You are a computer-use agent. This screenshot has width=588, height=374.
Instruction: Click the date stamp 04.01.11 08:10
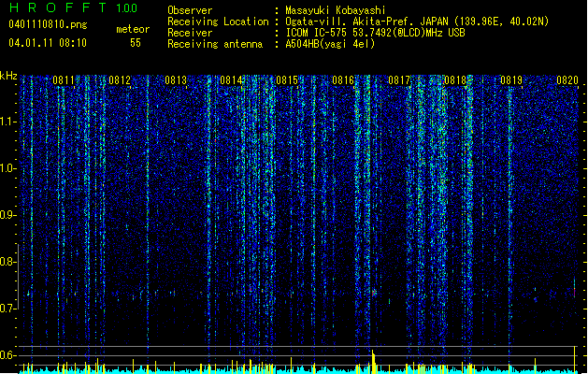click(x=48, y=43)
